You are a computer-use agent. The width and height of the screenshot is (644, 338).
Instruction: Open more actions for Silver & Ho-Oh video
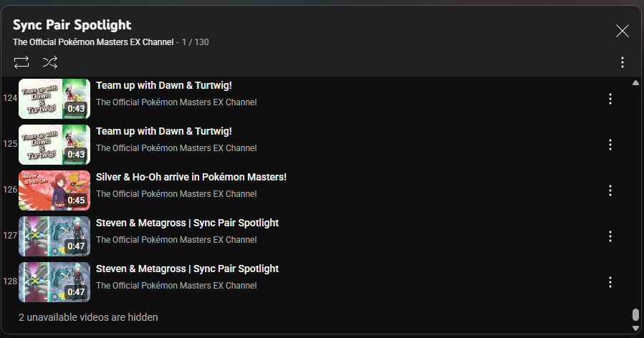pos(610,190)
